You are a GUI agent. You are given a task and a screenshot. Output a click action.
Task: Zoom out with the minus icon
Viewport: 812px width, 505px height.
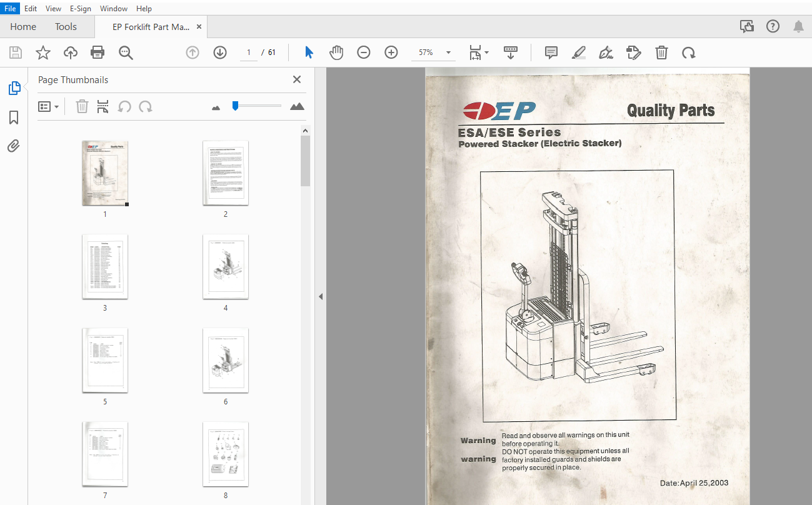pos(364,52)
